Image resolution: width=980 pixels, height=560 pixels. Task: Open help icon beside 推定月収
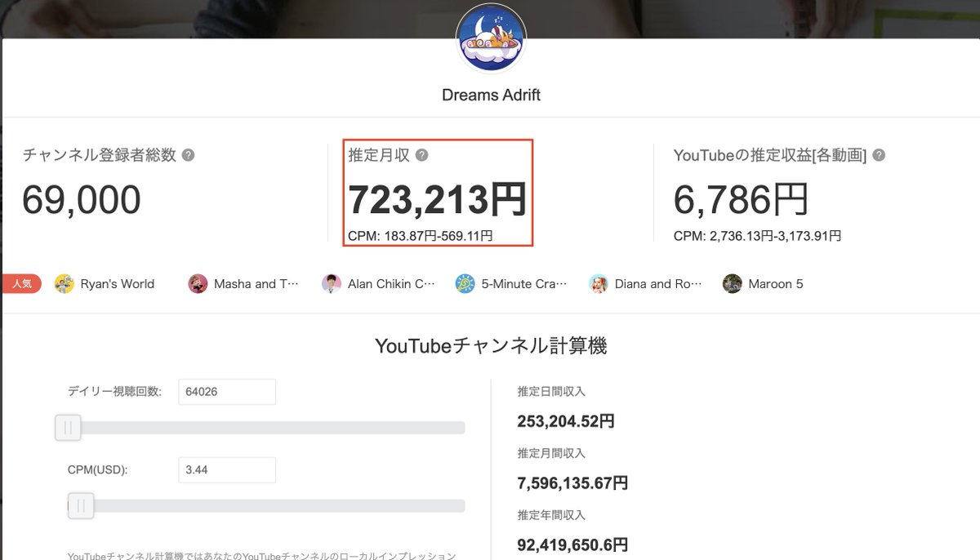pos(421,155)
